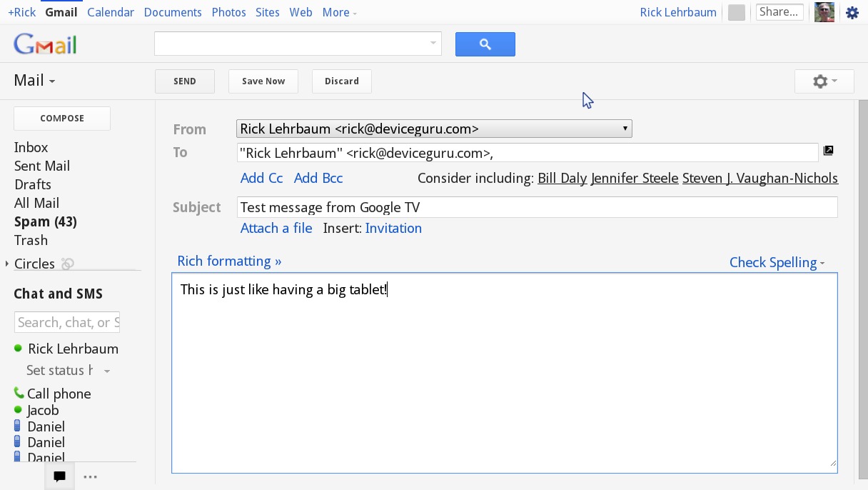The width and height of the screenshot is (868, 490).
Task: Open the Spam (43) folder
Action: pos(46,221)
